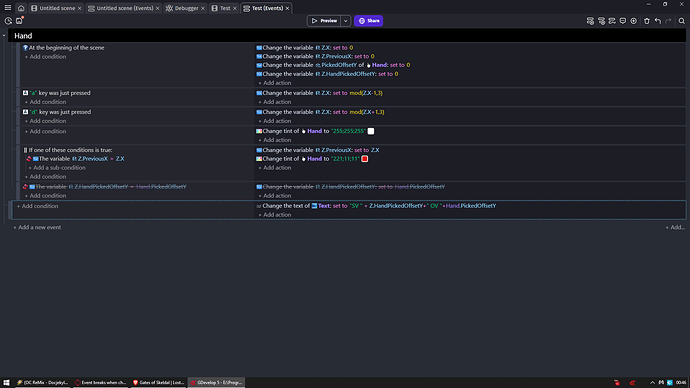Select the Test (Events) tab

266,8
